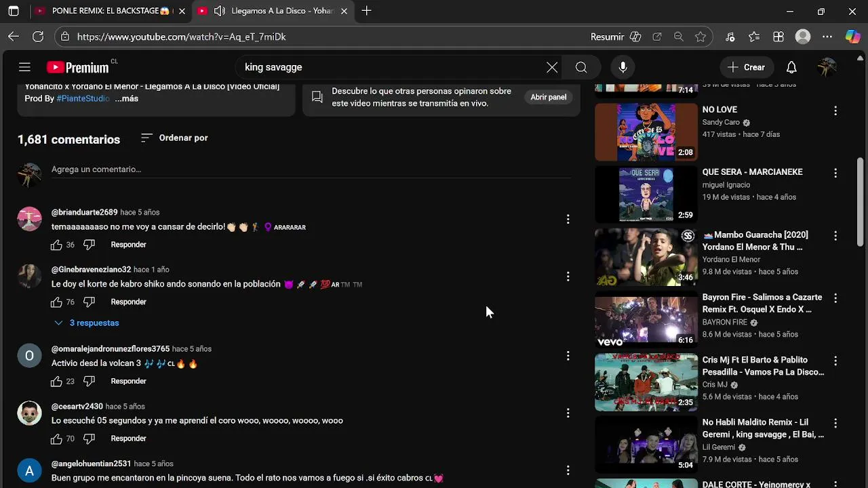Open NO LOVE video thumbnail
The width and height of the screenshot is (868, 488).
point(646,131)
